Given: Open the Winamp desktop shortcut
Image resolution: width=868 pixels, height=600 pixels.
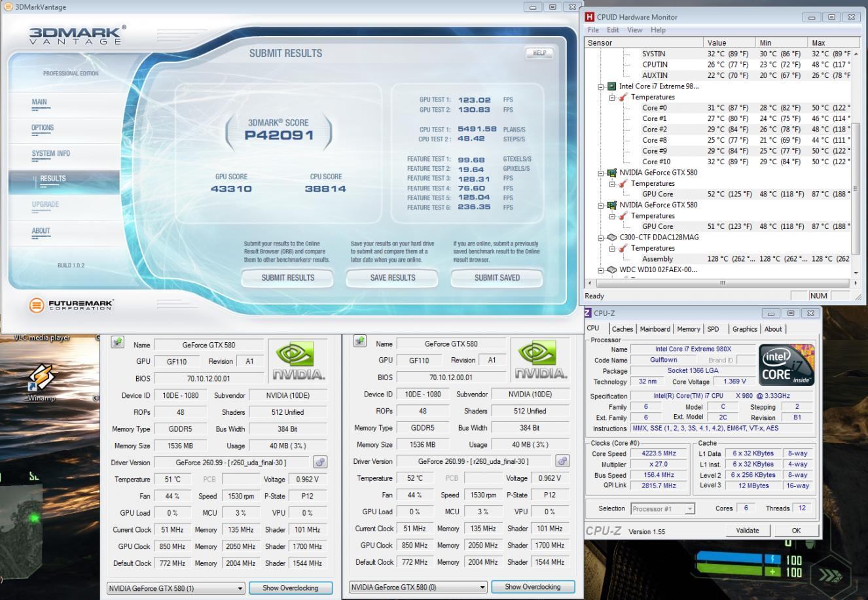Looking at the screenshot, I should (x=41, y=381).
